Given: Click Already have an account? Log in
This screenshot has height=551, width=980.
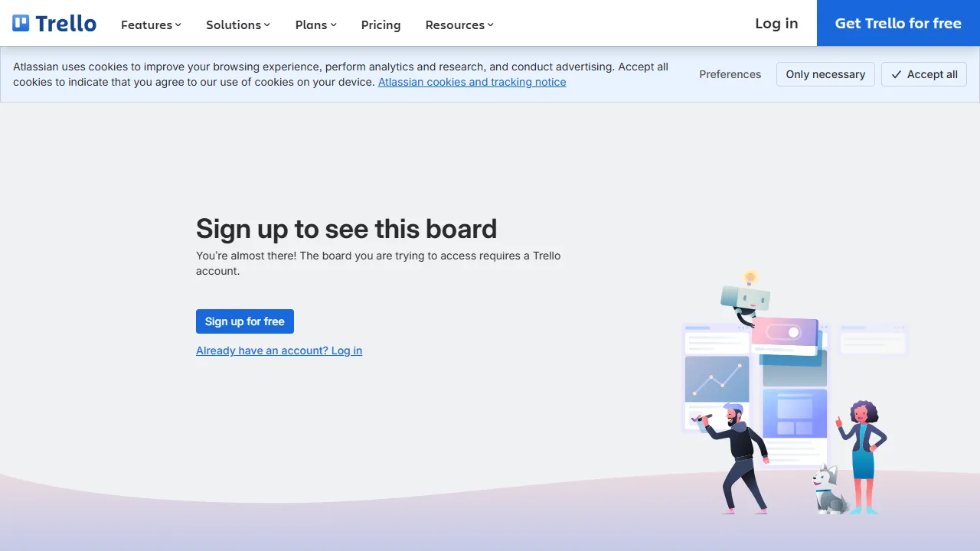Looking at the screenshot, I should click(279, 350).
